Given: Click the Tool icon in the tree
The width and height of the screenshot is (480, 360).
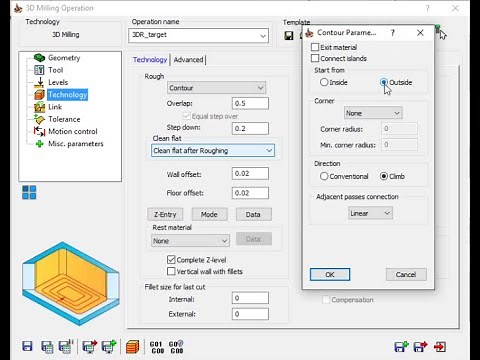Looking at the screenshot, I should point(39,70).
